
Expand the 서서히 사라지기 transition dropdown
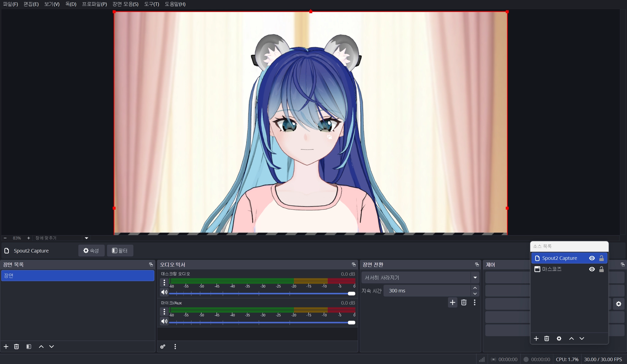coord(475,278)
